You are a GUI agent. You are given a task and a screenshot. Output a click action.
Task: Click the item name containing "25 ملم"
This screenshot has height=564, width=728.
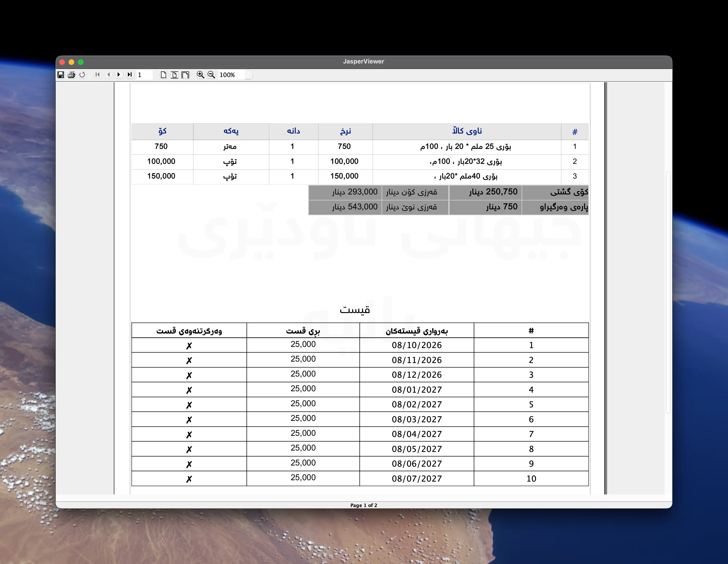(466, 146)
